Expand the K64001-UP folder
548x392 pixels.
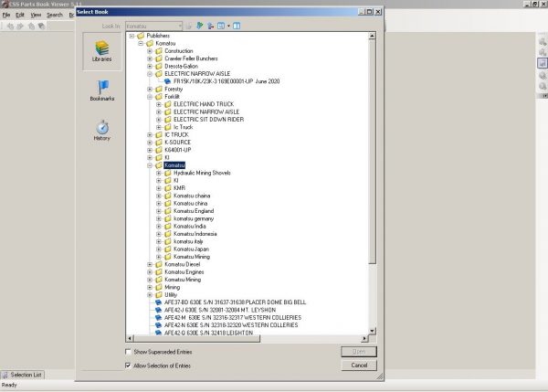[150, 150]
